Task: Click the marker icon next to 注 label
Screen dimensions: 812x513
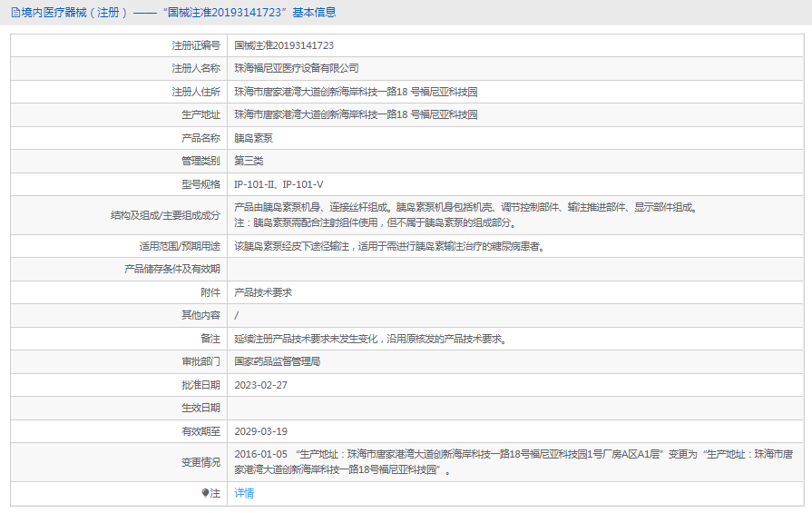Action: (205, 493)
